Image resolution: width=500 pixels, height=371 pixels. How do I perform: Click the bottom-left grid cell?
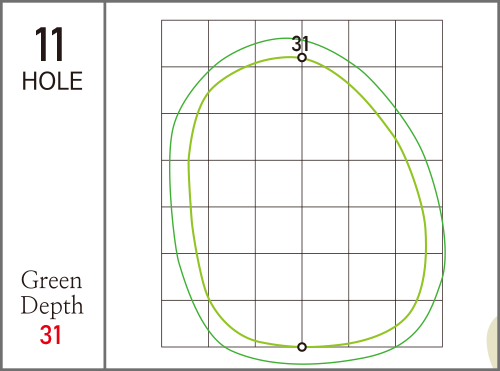[x=185, y=324]
